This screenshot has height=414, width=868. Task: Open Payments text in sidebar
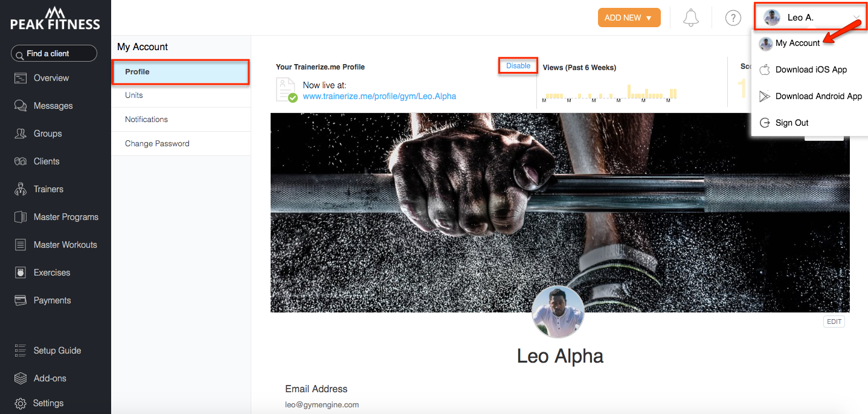point(52,300)
